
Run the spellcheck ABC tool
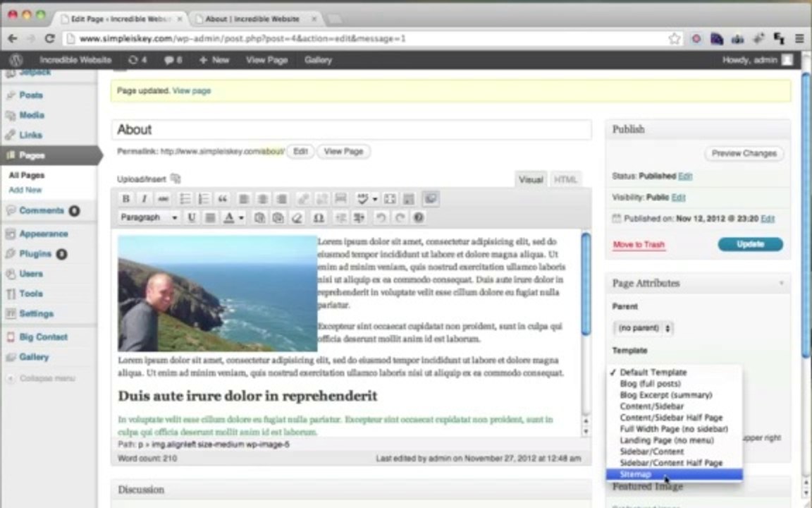pyautogui.click(x=362, y=198)
